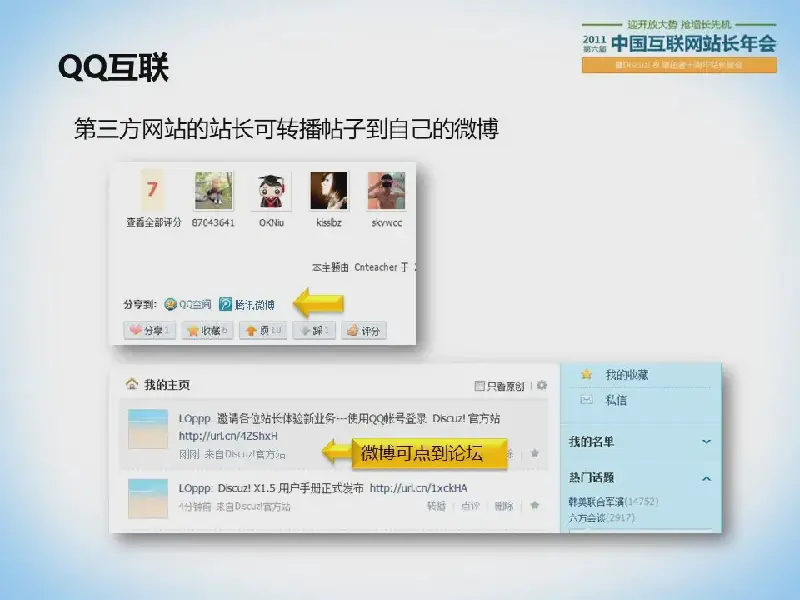Click the star icon beside 我的收藏
Viewport: 800px width, 600px height.
pos(587,374)
